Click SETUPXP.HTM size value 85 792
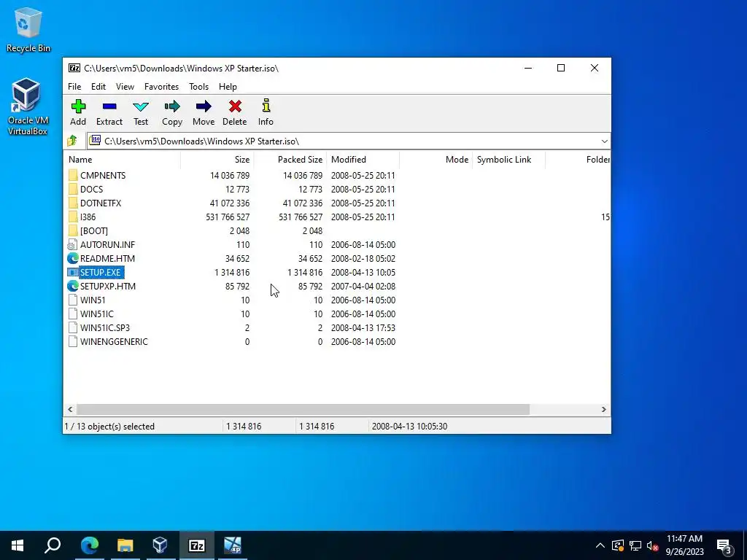Viewport: 747px width, 560px height. [x=237, y=286]
